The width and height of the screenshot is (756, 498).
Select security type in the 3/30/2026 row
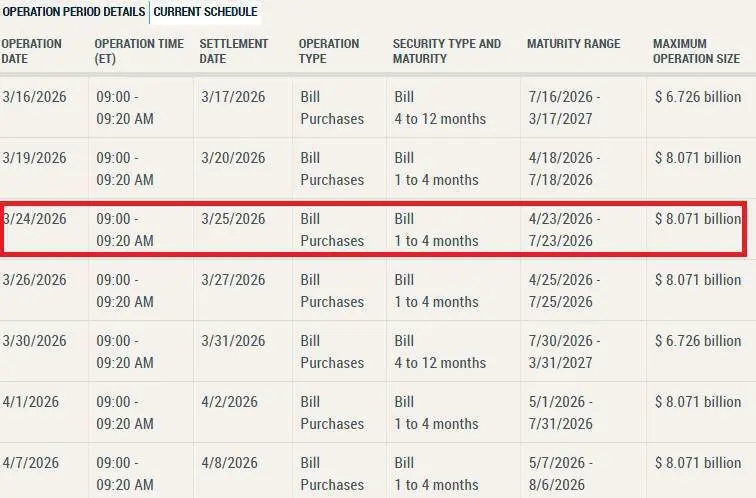439,351
